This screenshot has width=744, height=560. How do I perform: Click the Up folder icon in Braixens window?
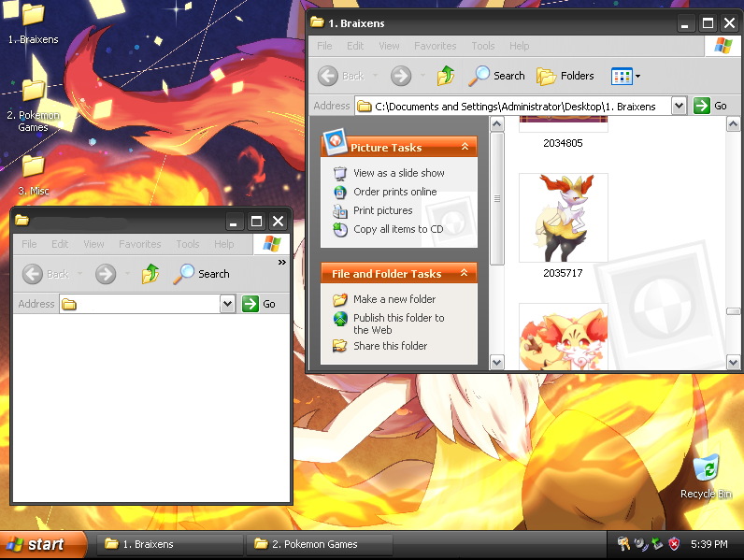446,76
